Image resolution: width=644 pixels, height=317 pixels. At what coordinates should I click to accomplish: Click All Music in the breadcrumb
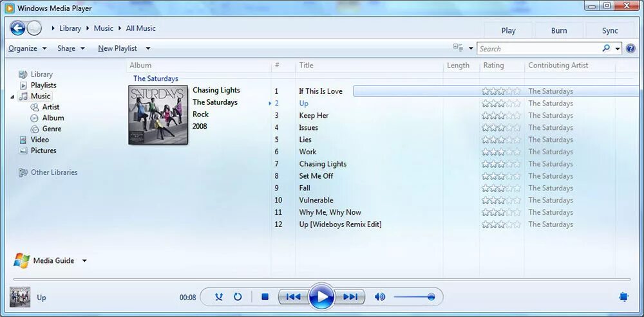click(140, 28)
